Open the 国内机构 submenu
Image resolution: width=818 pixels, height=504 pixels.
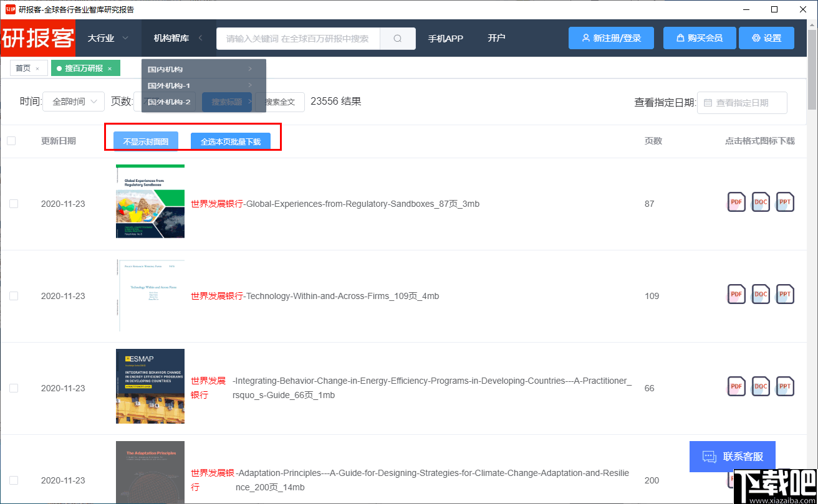tap(204, 69)
